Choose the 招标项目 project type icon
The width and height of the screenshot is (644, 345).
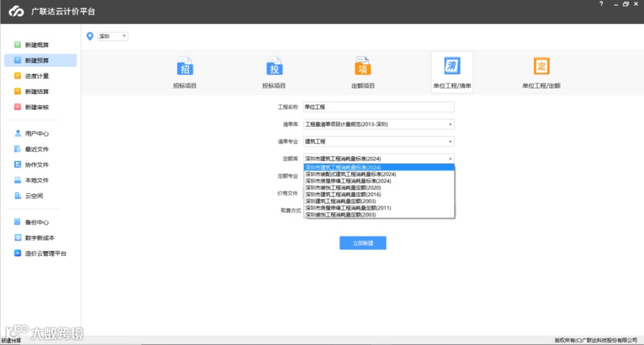tap(185, 67)
